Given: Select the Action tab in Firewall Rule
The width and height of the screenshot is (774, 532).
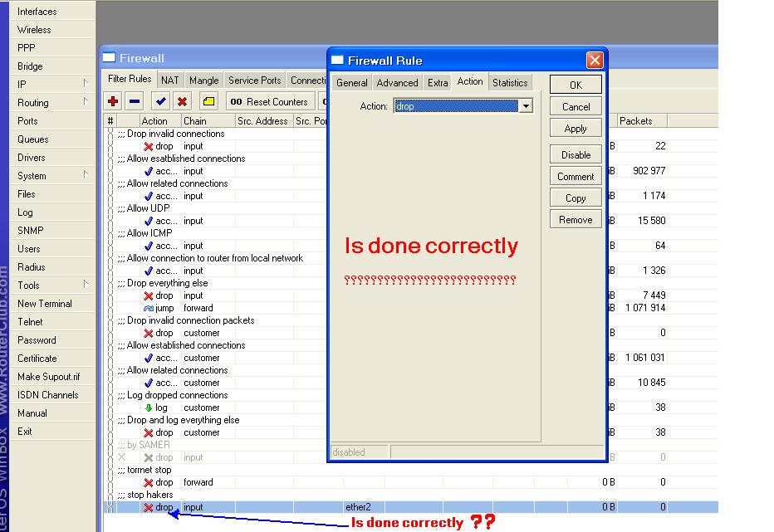Looking at the screenshot, I should [x=470, y=81].
